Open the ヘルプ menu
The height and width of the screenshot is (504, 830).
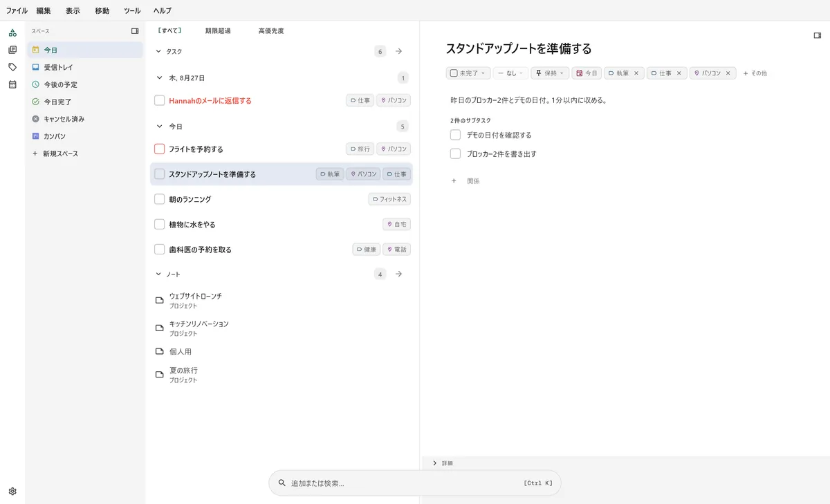pos(163,10)
